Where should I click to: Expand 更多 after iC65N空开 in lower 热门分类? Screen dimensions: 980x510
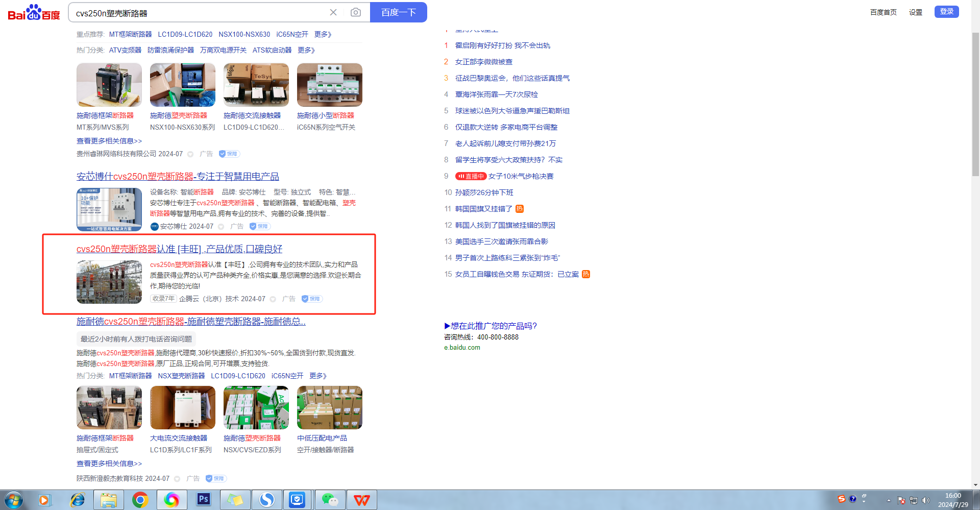click(318, 376)
